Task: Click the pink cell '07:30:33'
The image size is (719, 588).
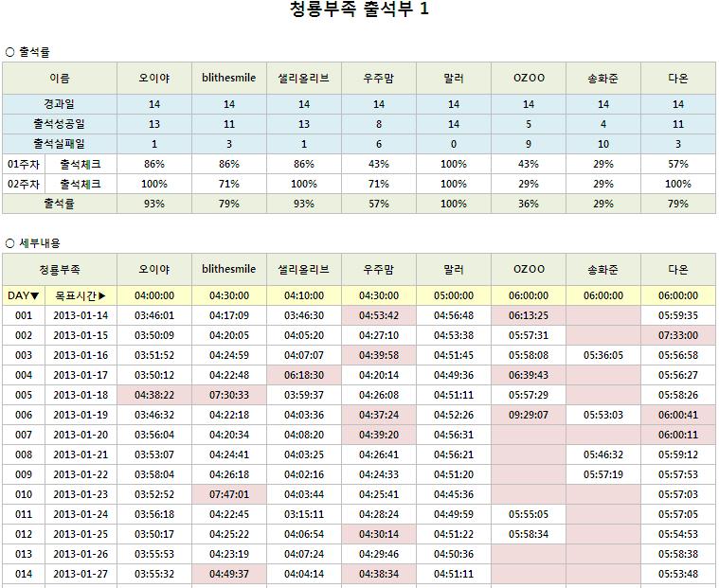Action: (x=229, y=395)
